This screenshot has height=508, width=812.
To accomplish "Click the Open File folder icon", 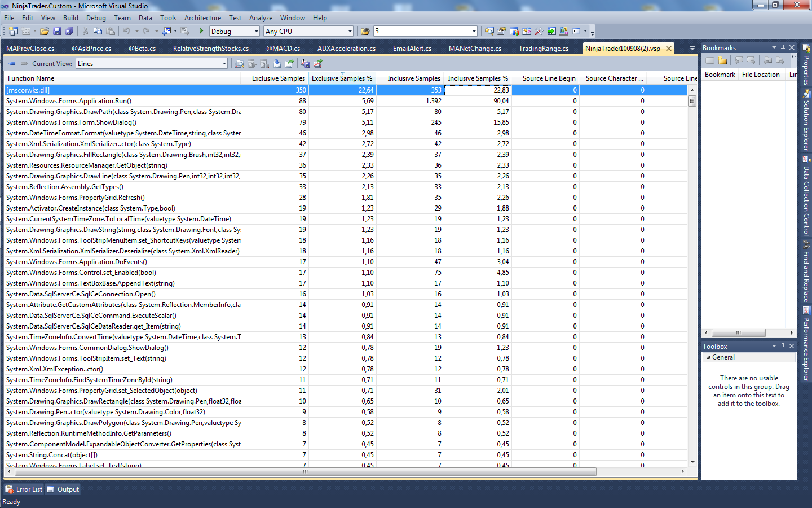I will click(x=45, y=32).
